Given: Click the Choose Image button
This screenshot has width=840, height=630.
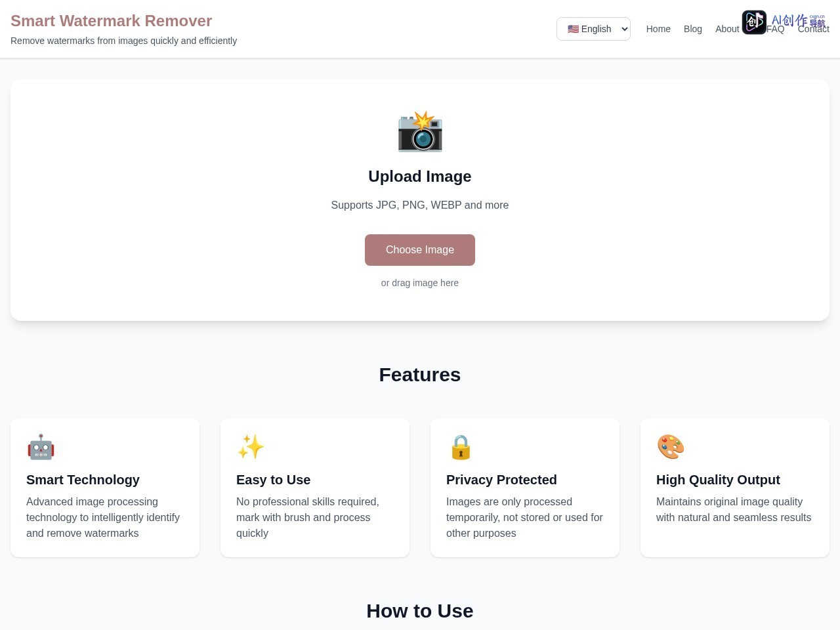Looking at the screenshot, I should [420, 250].
